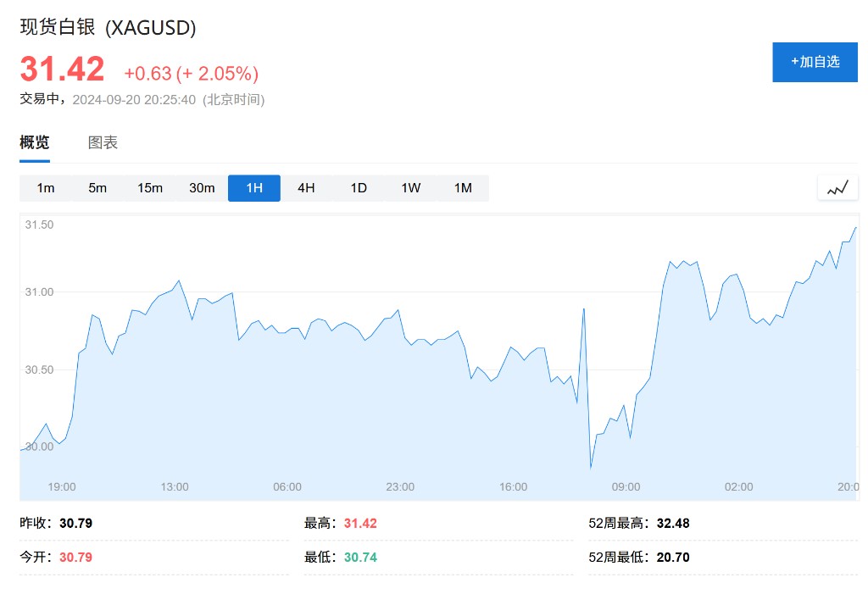Select the 1m timeframe
Image resolution: width=868 pixels, height=594 pixels.
click(46, 188)
